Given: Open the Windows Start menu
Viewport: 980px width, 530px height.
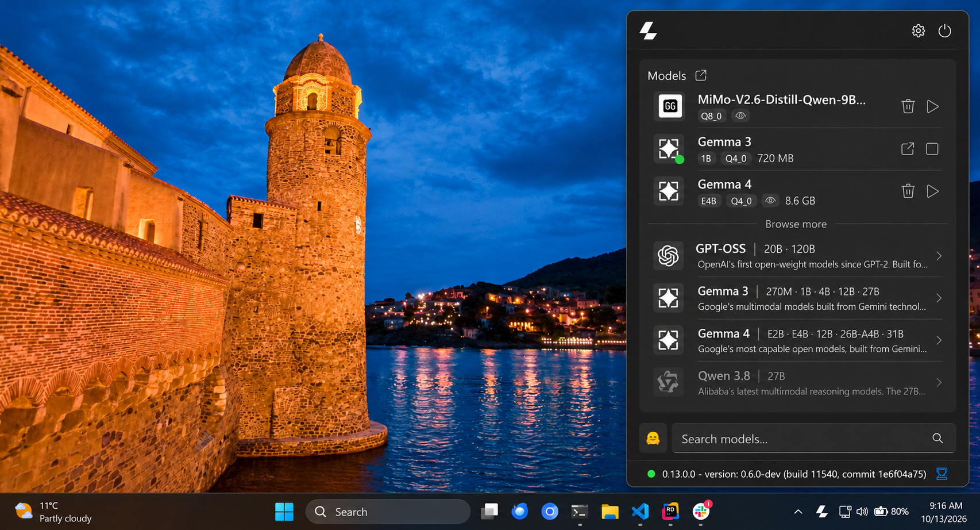Looking at the screenshot, I should tap(284, 512).
